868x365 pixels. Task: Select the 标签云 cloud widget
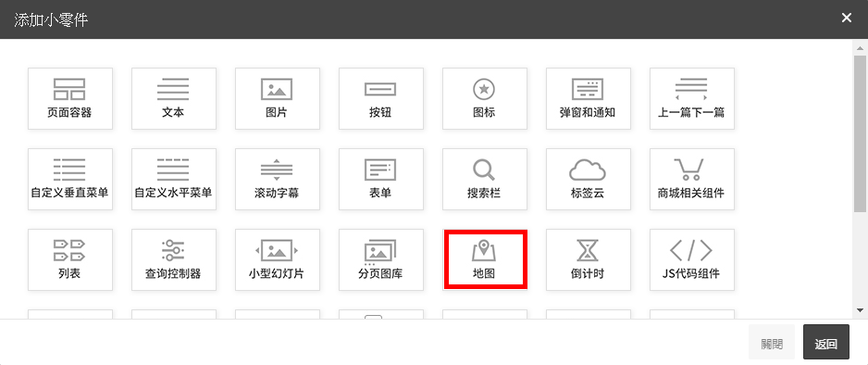point(589,179)
